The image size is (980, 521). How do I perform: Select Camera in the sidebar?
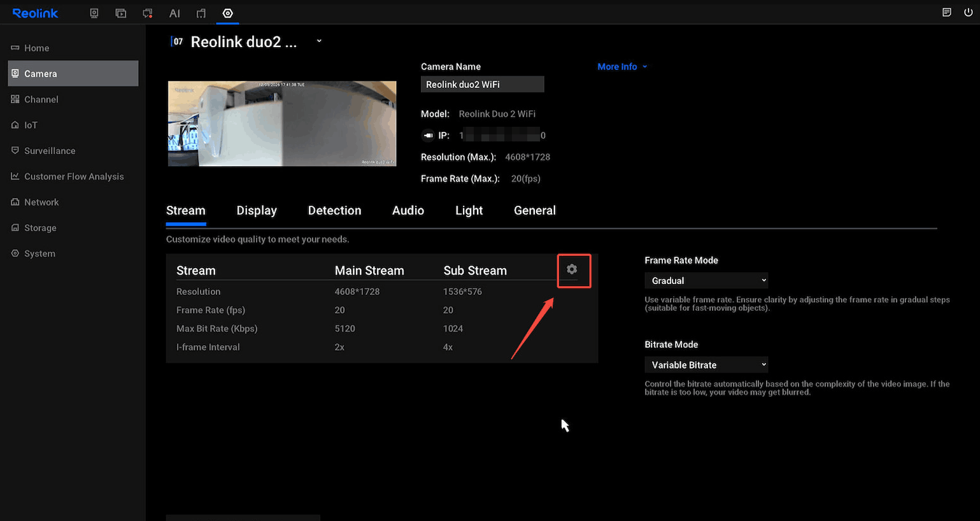73,73
